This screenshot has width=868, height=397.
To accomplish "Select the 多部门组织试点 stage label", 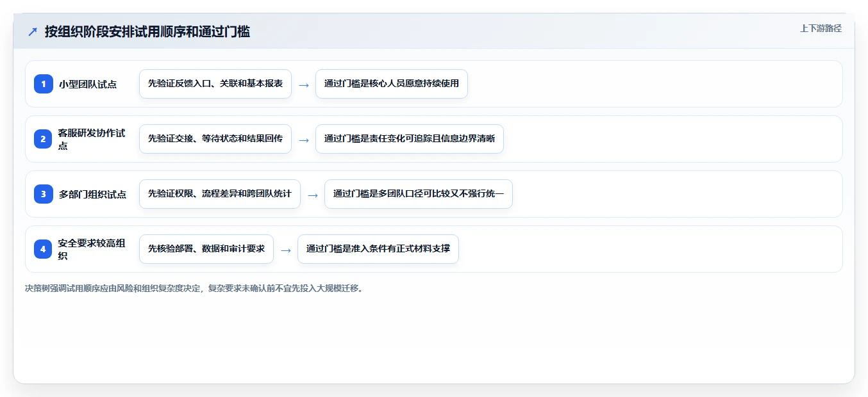I will pos(92,194).
